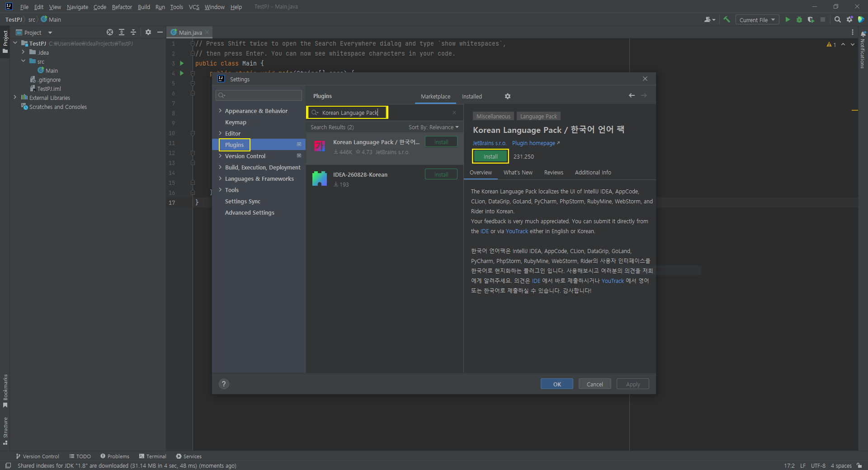This screenshot has height=470, width=868.
Task: Open Settings help question mark
Action: 224,384
